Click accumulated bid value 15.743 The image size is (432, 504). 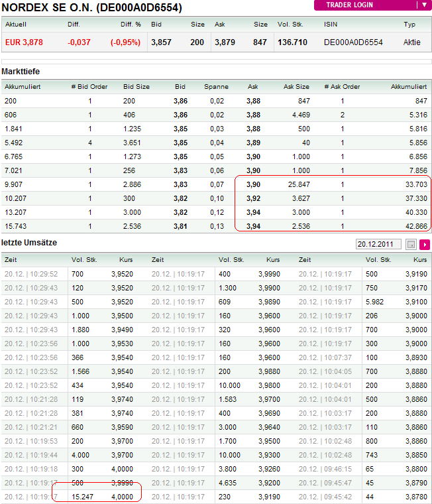pos(15,226)
